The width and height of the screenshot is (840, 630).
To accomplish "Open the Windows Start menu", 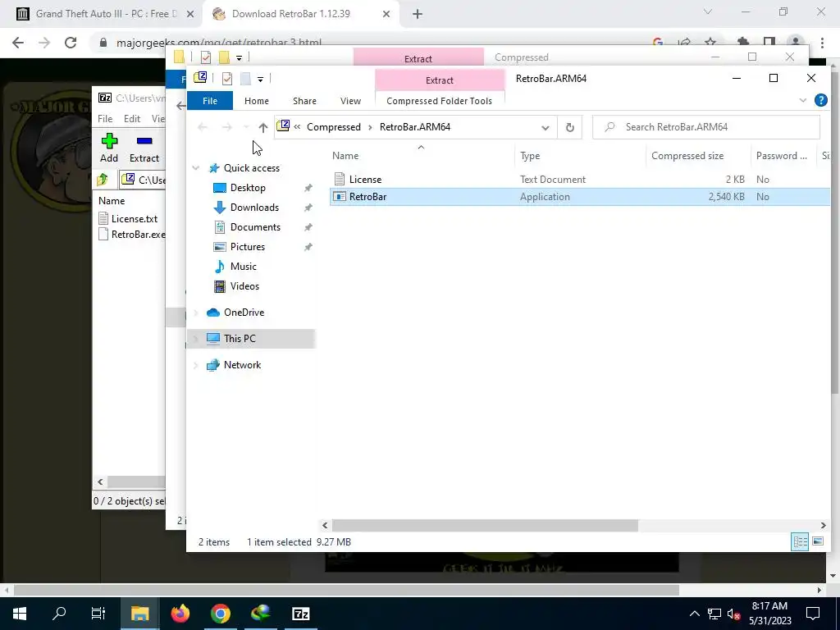I will click(20, 614).
